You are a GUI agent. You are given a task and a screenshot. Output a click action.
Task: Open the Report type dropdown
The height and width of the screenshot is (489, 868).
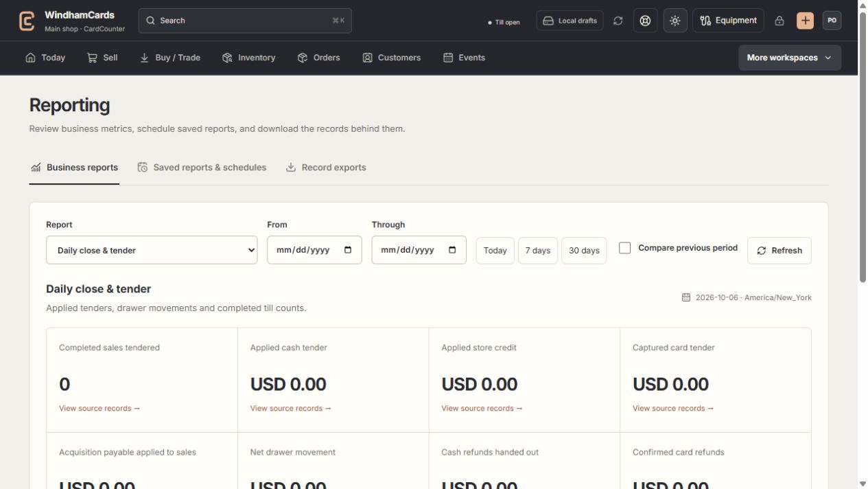152,250
